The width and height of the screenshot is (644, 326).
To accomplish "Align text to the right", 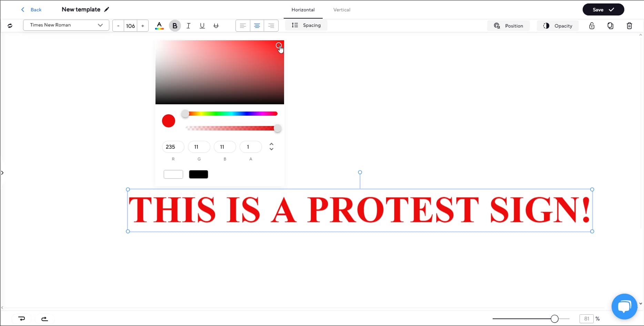I will click(x=271, y=25).
